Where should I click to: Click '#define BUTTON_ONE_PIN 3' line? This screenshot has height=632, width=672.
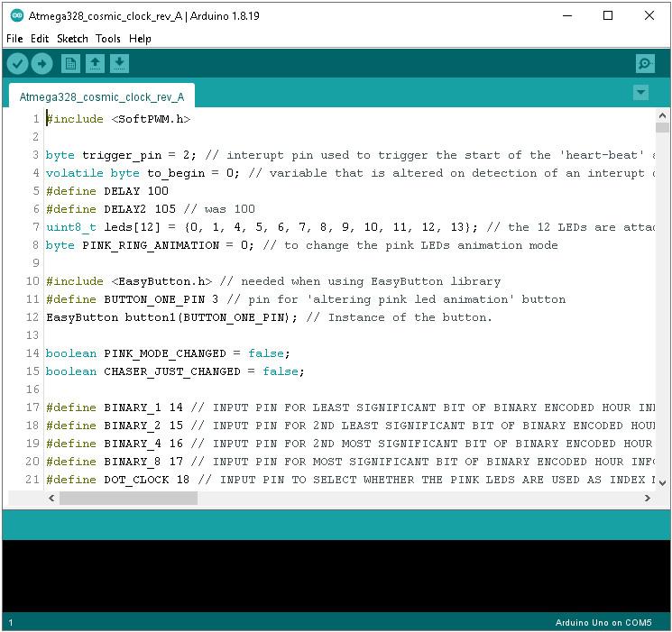(133, 299)
